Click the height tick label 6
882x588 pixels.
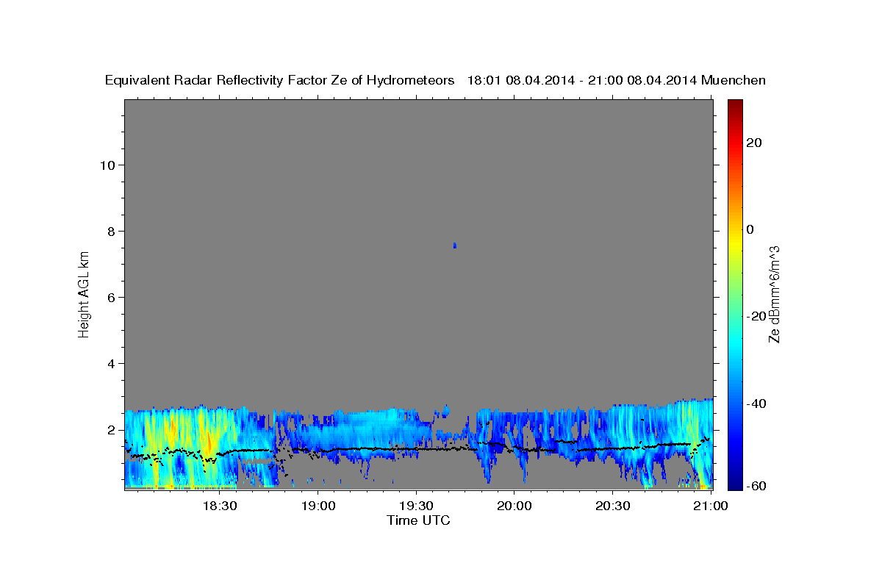[x=110, y=297]
